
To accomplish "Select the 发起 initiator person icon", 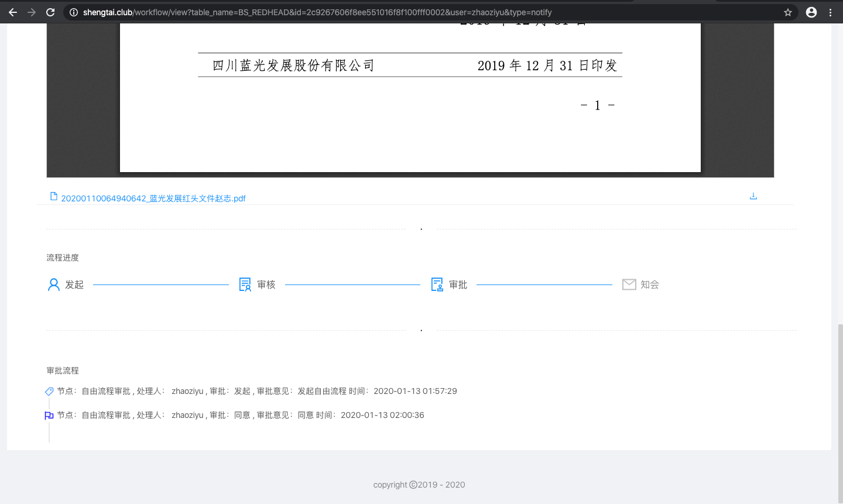I will (x=53, y=284).
